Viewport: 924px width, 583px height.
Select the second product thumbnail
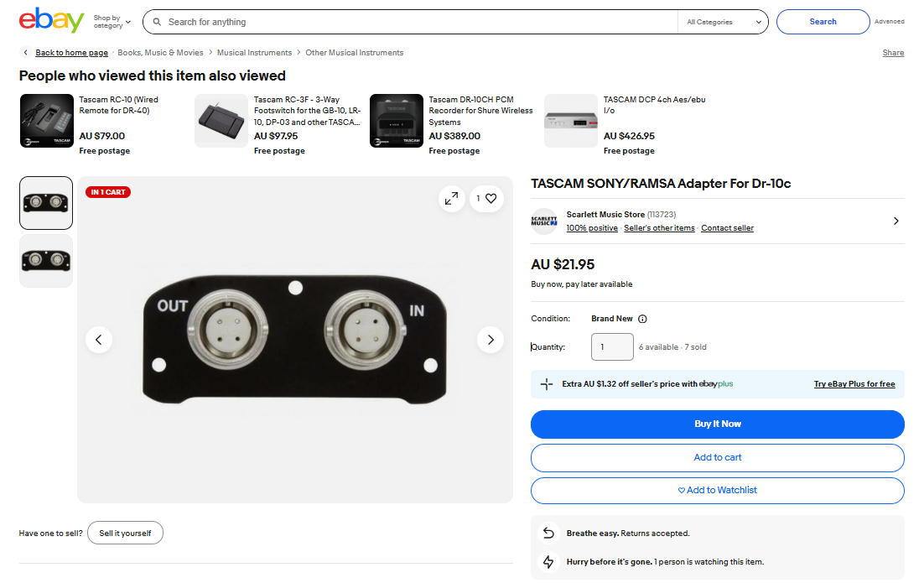point(46,261)
